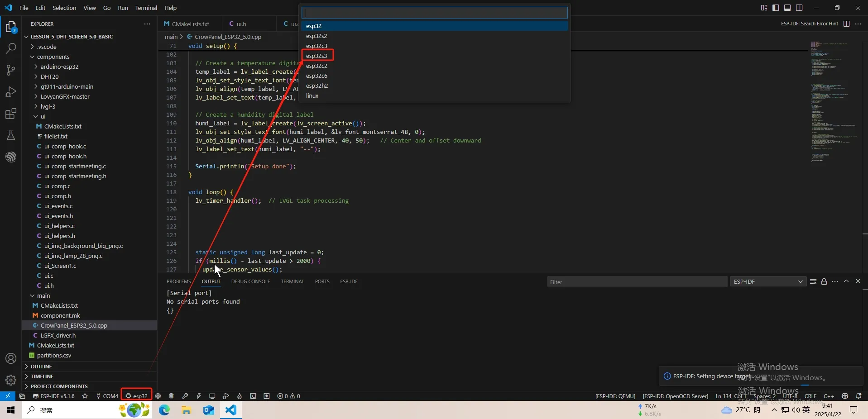Screen dimensions: 868x419
Task: Click the esp32 device target status item
Action: tap(136, 396)
